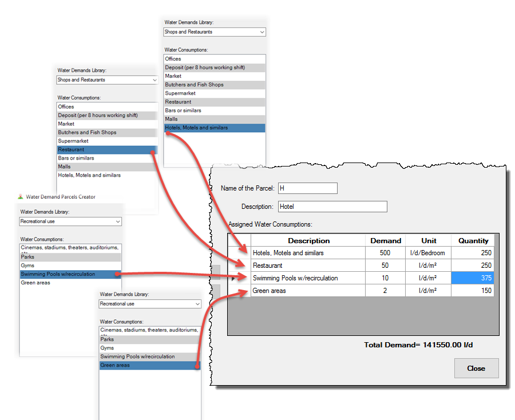The image size is (515, 420).
Task: Click Quantity value 150 for Green areas
Action: point(472,291)
